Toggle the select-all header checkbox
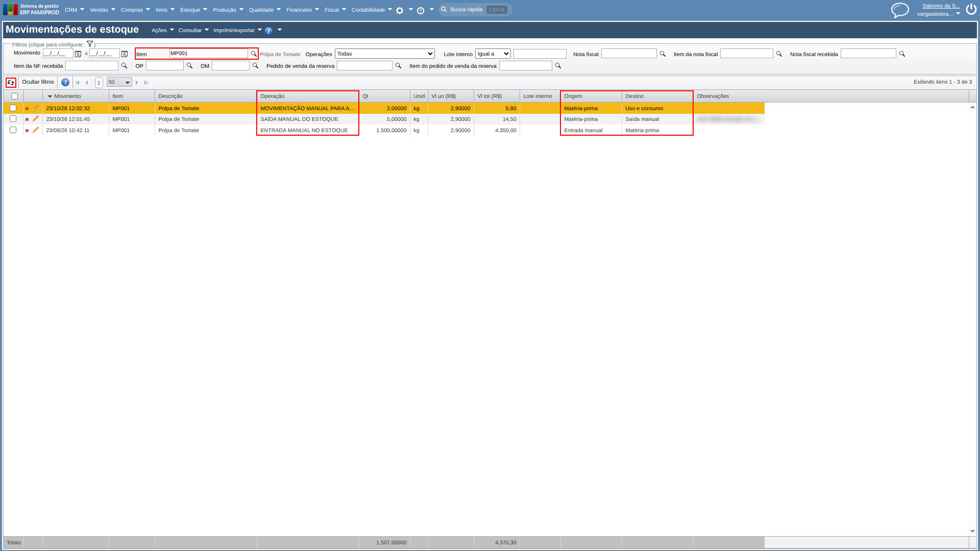Image resolution: width=980 pixels, height=551 pixels. (x=14, y=96)
